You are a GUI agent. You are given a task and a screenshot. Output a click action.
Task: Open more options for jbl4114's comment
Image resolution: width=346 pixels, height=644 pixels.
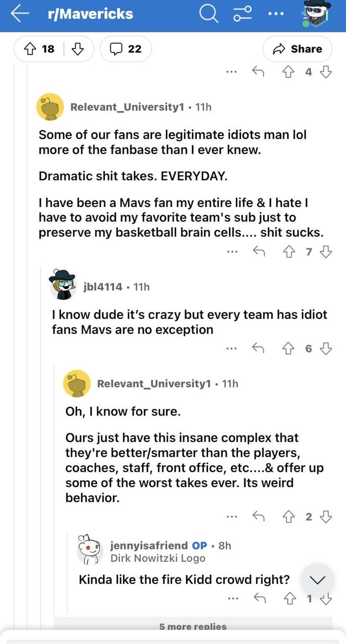pyautogui.click(x=232, y=348)
